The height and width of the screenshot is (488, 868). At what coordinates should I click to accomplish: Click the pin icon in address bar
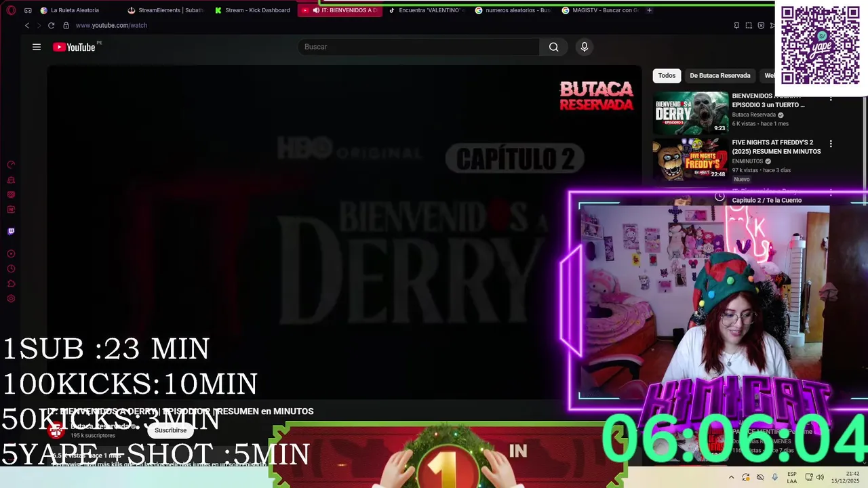[x=736, y=26]
